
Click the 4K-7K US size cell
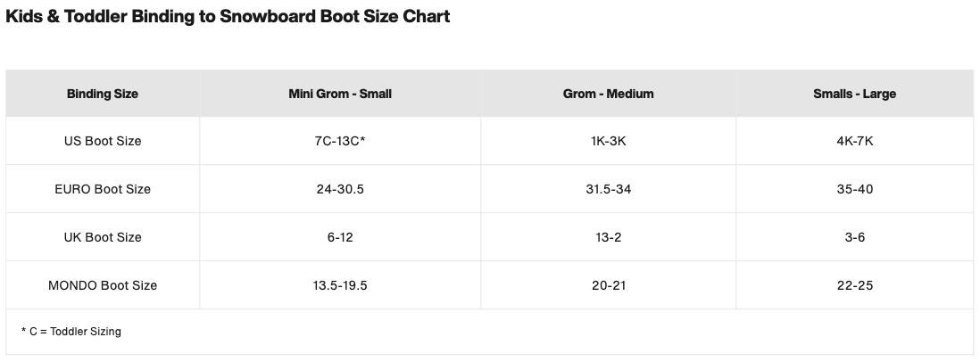pyautogui.click(x=854, y=141)
